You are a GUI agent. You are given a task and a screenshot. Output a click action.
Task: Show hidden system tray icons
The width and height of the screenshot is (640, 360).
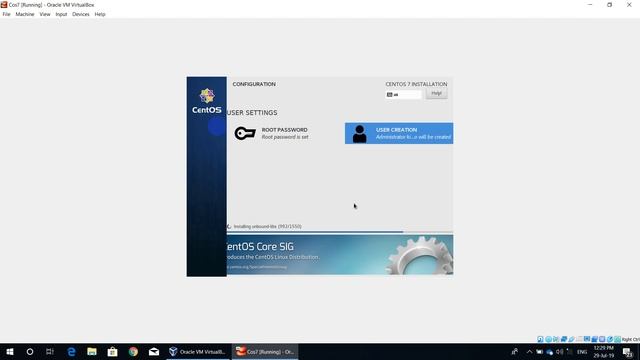pyautogui.click(x=529, y=351)
